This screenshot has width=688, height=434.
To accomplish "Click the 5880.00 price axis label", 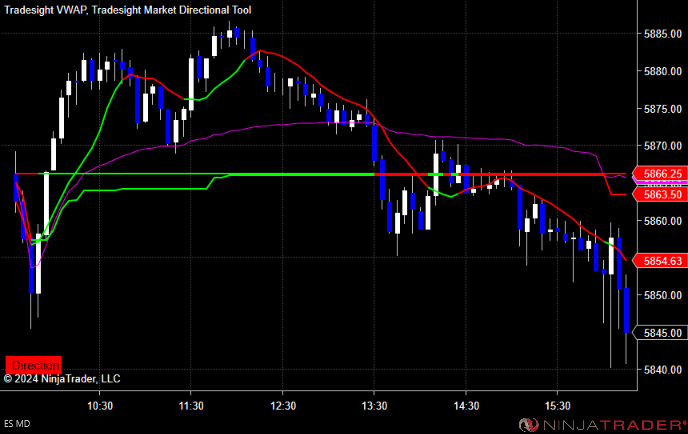I will tap(663, 71).
